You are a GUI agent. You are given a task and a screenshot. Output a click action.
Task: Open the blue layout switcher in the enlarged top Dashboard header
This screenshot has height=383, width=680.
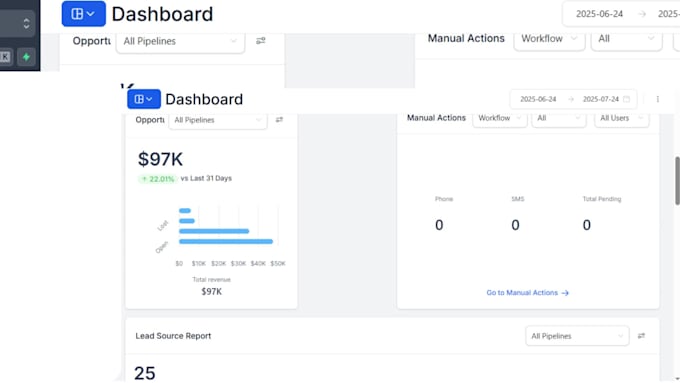point(84,14)
